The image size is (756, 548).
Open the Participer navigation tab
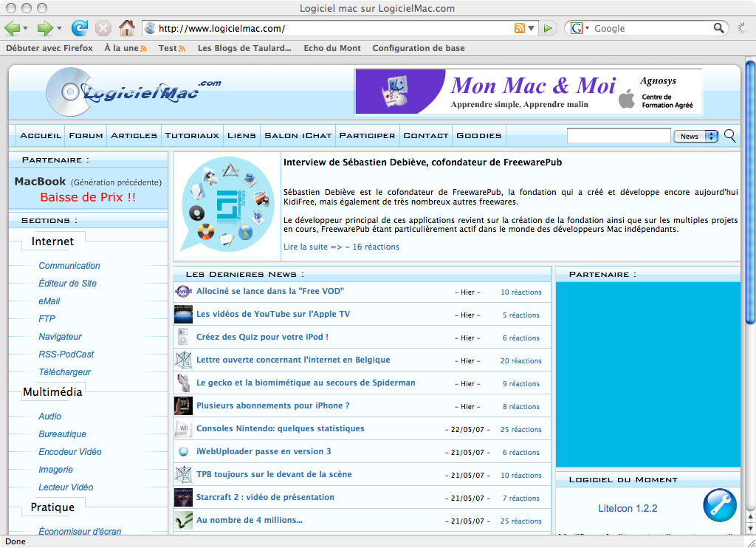coord(367,136)
